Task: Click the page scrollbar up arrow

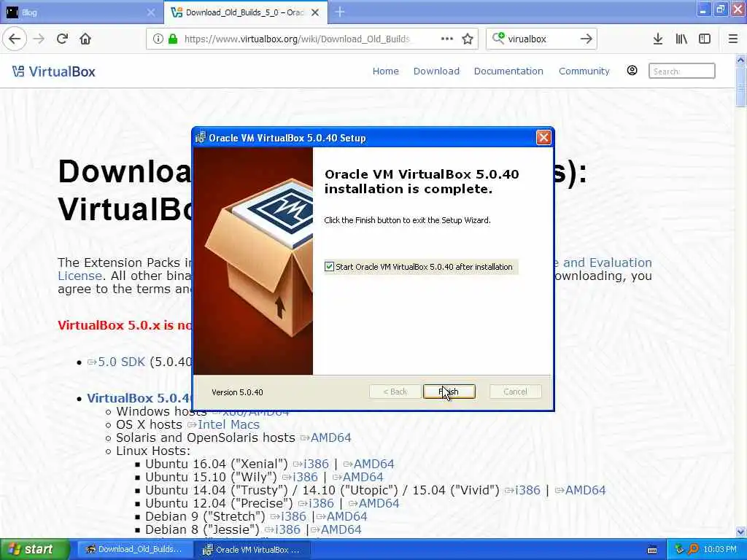Action: pyautogui.click(x=740, y=60)
